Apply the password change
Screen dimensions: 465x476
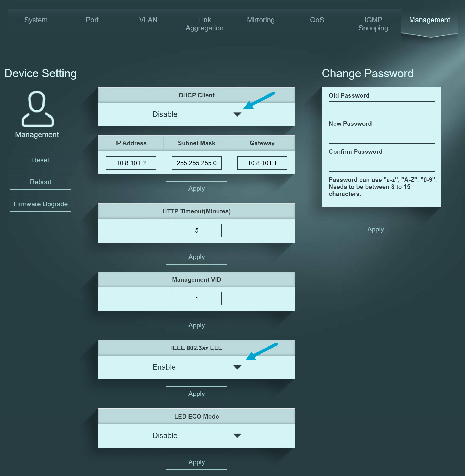375,229
